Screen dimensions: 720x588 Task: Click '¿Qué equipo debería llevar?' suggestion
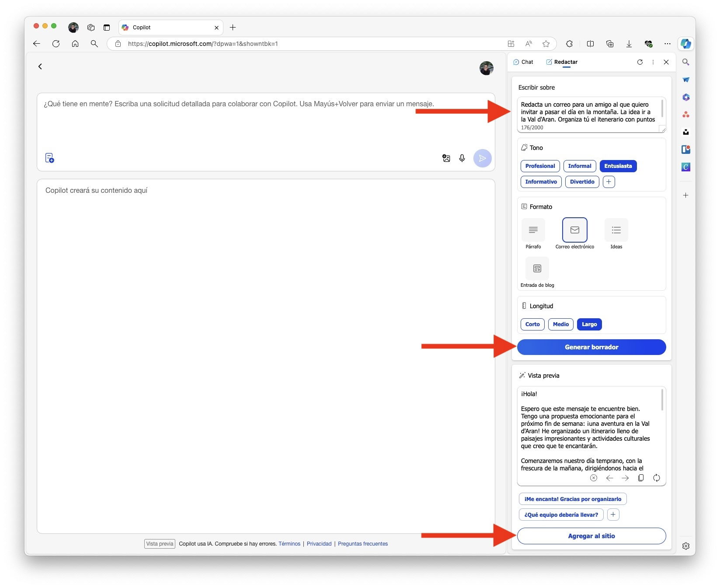coord(561,515)
